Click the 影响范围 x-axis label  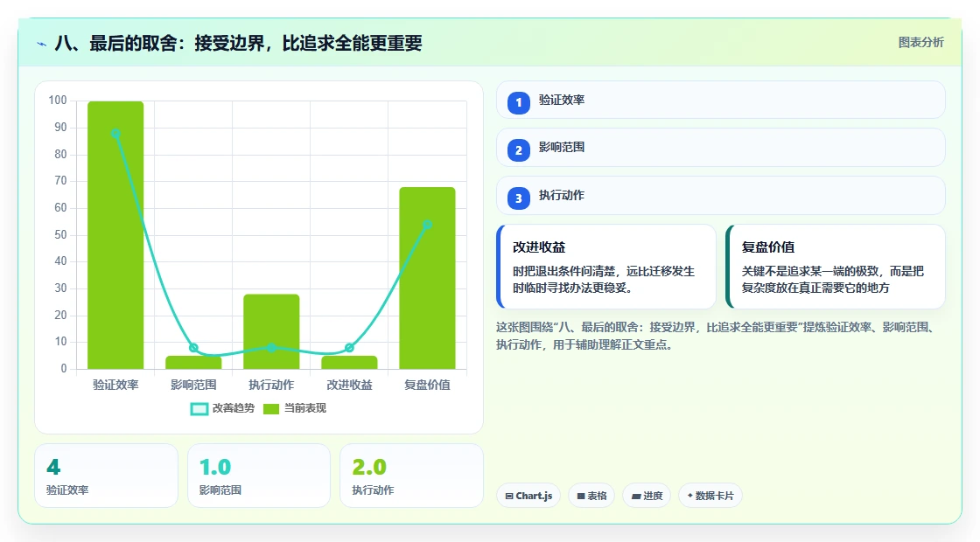click(x=193, y=385)
